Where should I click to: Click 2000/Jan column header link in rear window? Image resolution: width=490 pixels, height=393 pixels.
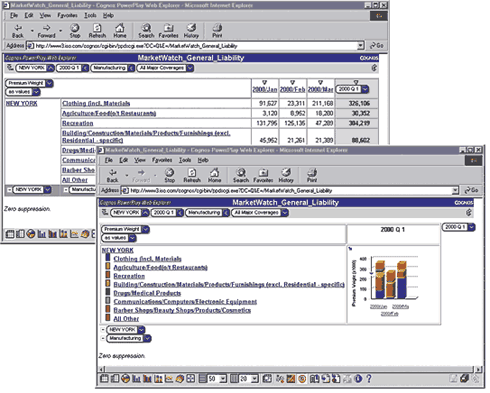(x=265, y=89)
